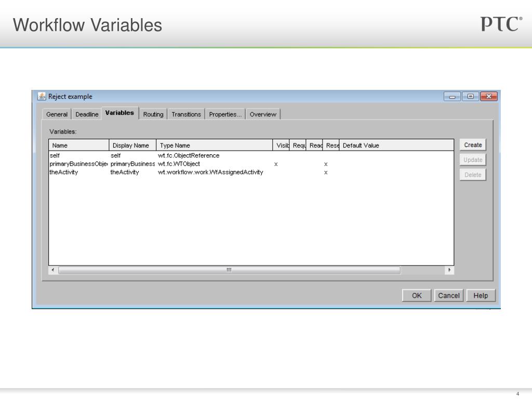532x399 pixels.
Task: Click the Java icon in Reject example title bar
Action: (42, 96)
